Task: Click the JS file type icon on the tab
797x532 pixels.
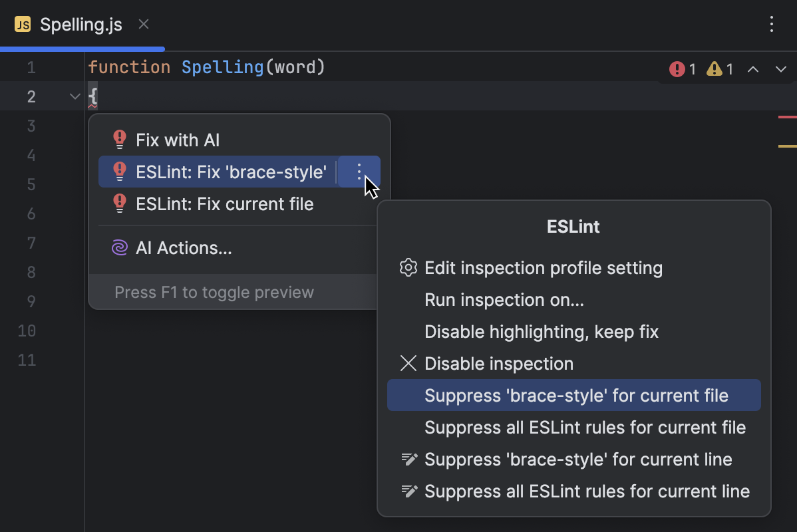Action: [x=24, y=25]
